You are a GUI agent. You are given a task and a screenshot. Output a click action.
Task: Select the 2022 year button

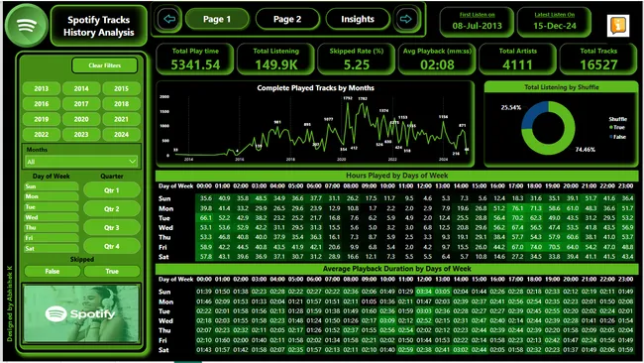[x=41, y=134]
